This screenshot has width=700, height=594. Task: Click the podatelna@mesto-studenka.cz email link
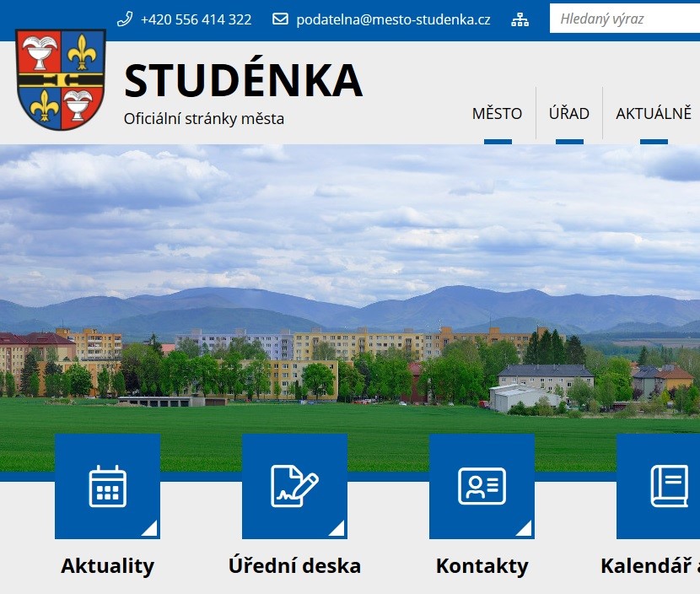[393, 19]
